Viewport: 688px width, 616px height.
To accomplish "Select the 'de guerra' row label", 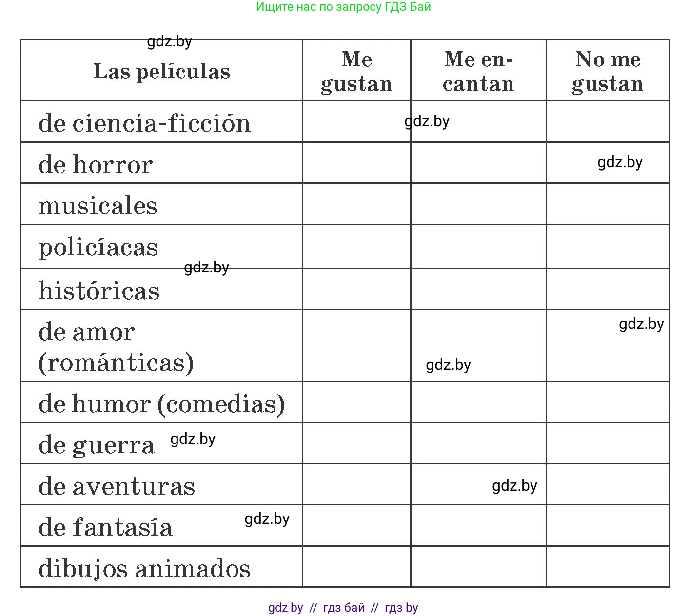I will coord(97,444).
